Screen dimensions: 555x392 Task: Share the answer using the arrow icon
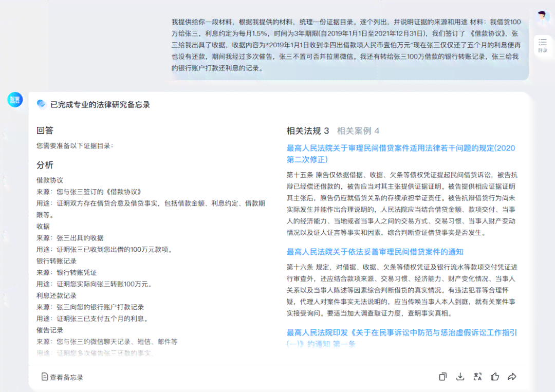[x=512, y=377]
